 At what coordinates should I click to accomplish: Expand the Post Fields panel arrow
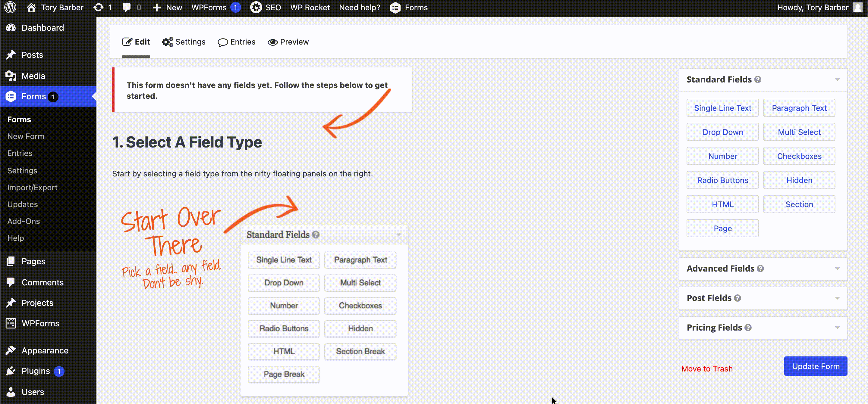pyautogui.click(x=837, y=298)
